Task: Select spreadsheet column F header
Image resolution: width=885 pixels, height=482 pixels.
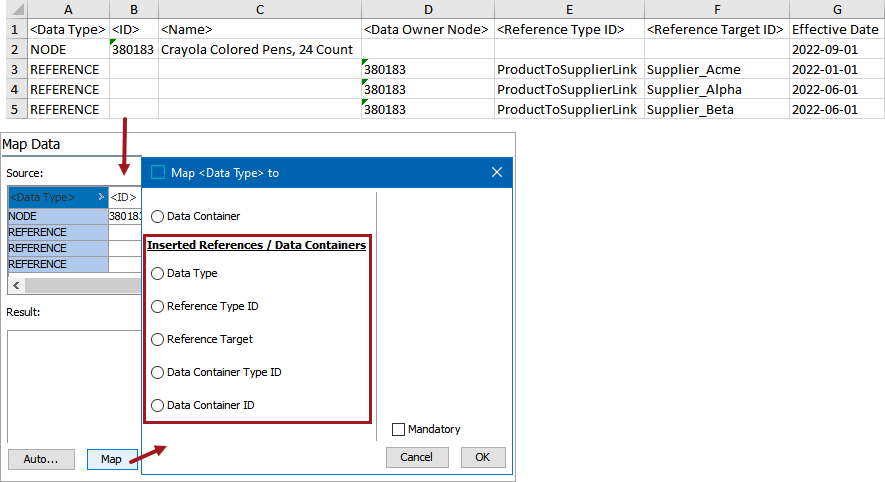Action: (x=717, y=10)
